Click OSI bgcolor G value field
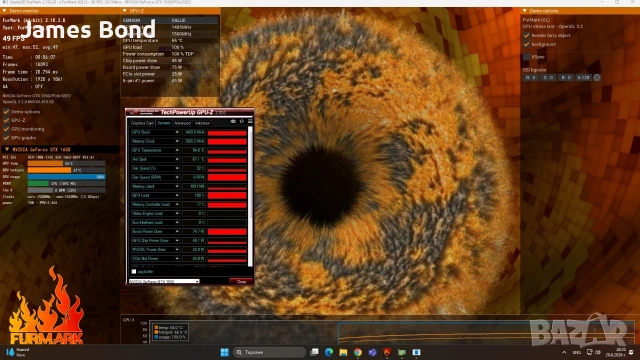This screenshot has height=360, width=640. (x=548, y=77)
